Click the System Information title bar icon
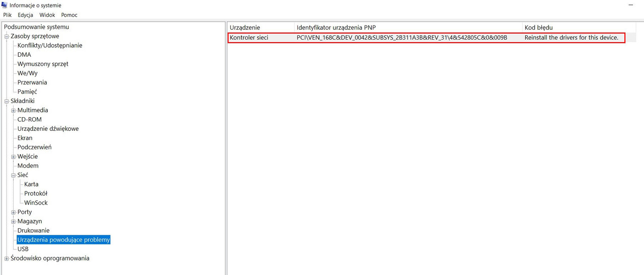 coord(4,5)
